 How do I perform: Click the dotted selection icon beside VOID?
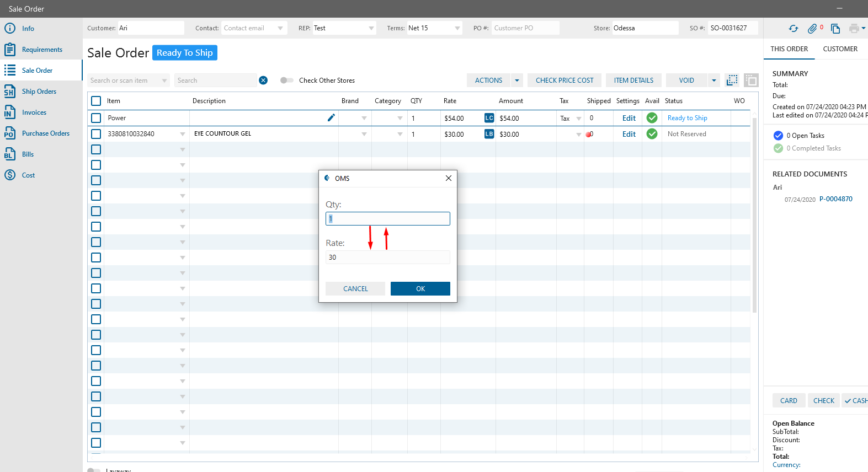tap(732, 81)
